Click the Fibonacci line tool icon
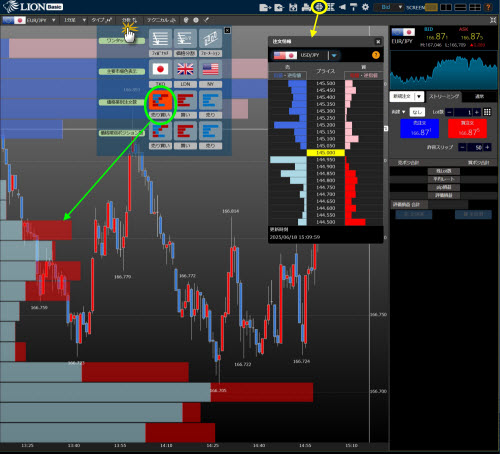 (160, 39)
